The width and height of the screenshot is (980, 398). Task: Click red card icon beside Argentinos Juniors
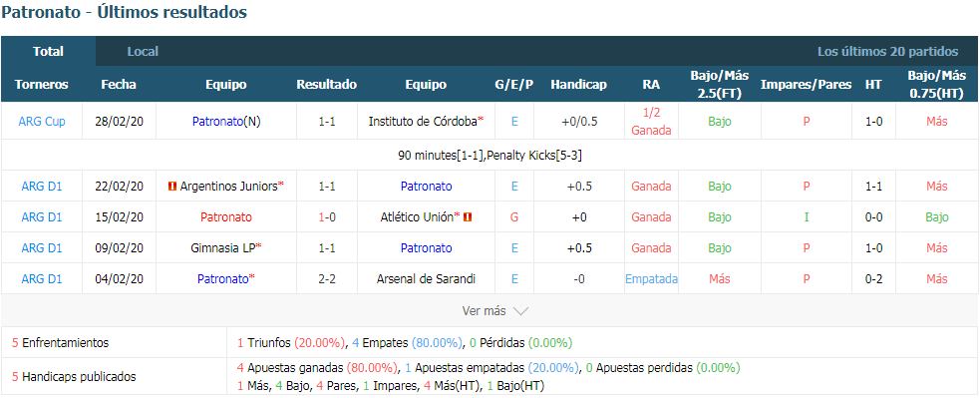click(172, 186)
